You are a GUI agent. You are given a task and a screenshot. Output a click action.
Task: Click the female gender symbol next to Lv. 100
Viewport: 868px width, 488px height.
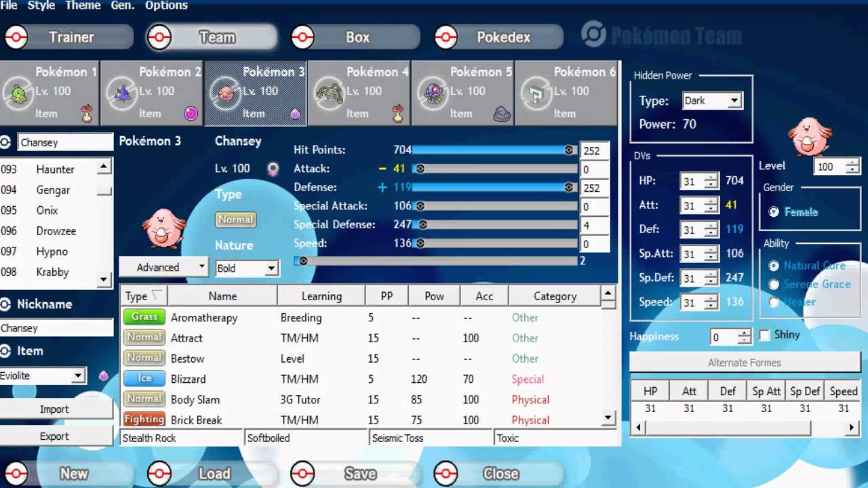pyautogui.click(x=273, y=169)
